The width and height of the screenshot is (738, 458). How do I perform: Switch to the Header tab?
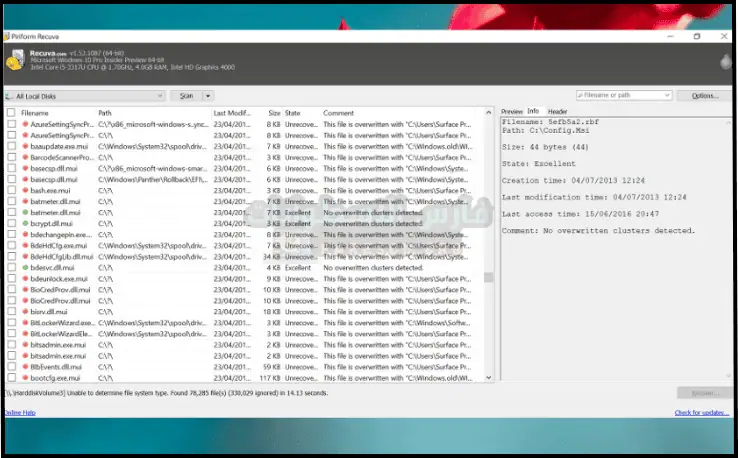coord(557,111)
